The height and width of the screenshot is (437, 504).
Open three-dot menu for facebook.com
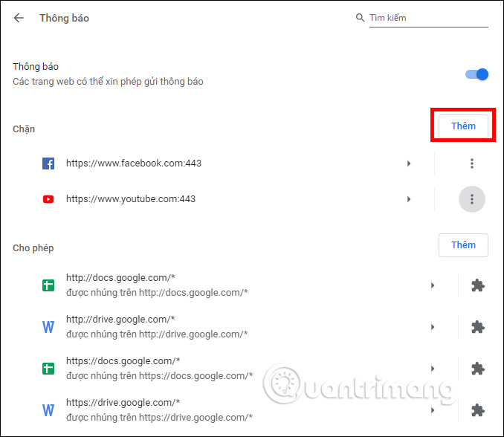(x=471, y=164)
